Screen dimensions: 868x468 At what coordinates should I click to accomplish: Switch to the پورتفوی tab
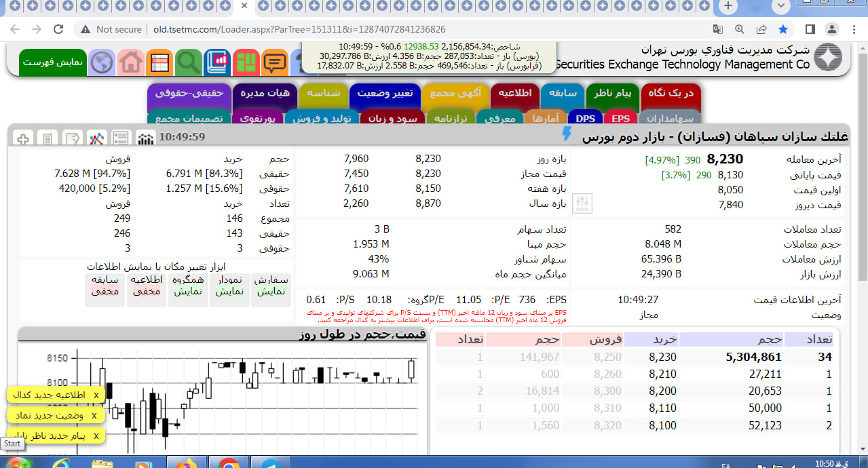tap(257, 118)
